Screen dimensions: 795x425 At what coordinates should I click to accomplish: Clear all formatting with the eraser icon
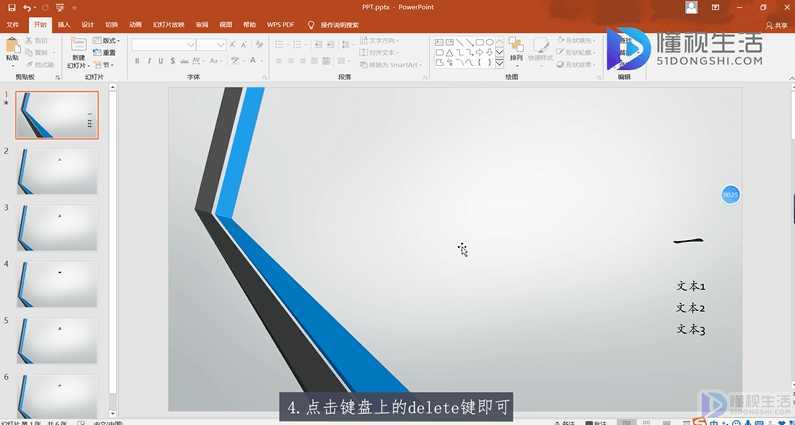click(x=259, y=45)
